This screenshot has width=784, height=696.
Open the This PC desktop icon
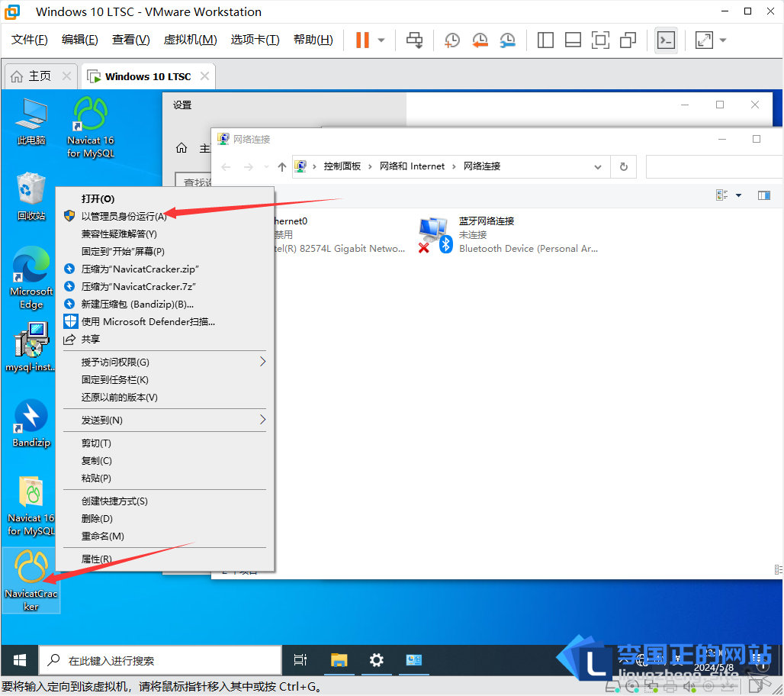31,122
